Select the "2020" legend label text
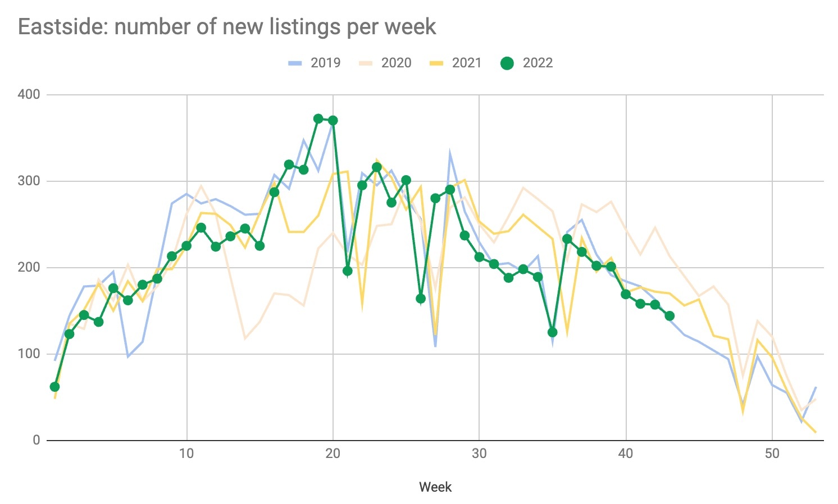 pos(396,63)
